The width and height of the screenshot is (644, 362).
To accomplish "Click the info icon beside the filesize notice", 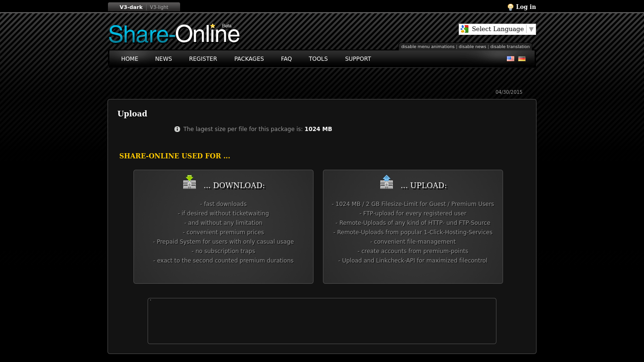I will [x=177, y=129].
